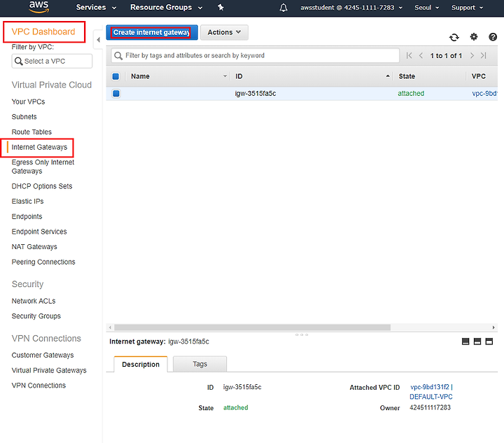
Task: Open Route Tables in sidebar
Action: pyautogui.click(x=31, y=132)
